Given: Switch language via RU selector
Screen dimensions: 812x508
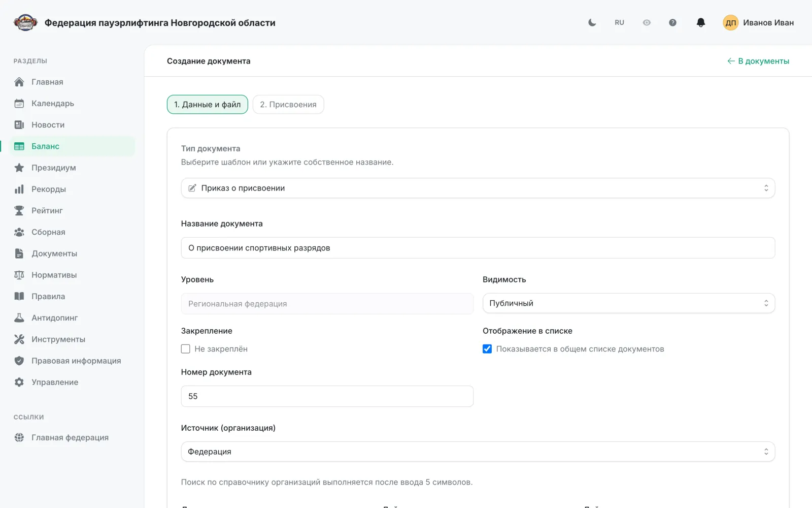Looking at the screenshot, I should [619, 22].
